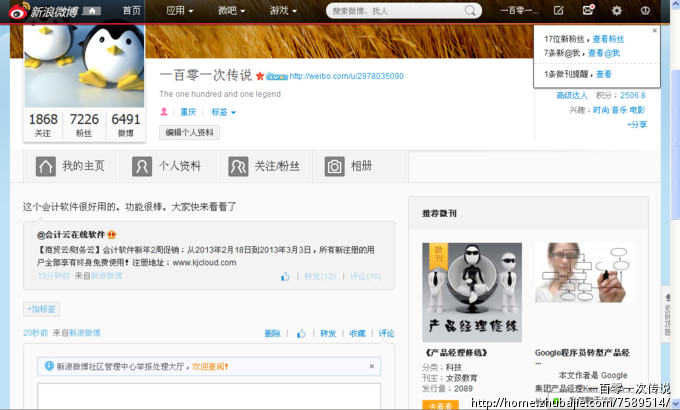Click 删除 to delete the post
The width and height of the screenshot is (680, 410).
tap(272, 333)
